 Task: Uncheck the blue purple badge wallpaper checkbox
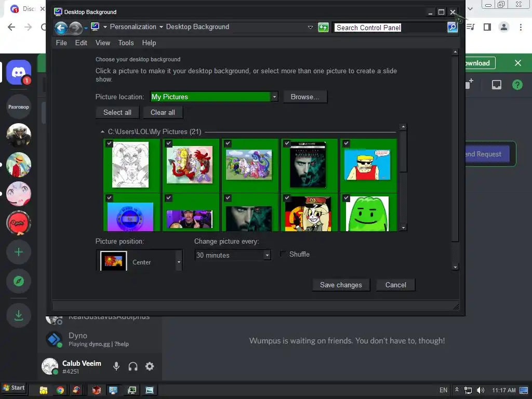click(x=109, y=197)
